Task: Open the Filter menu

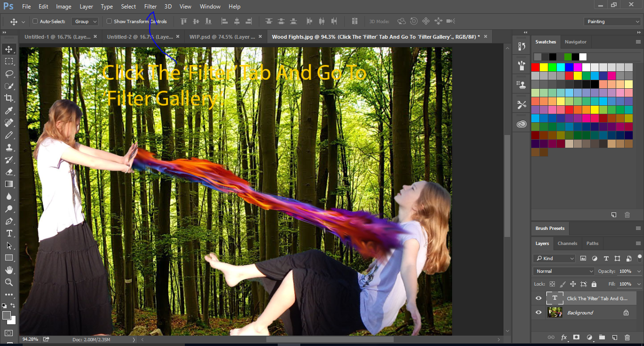Action: (x=150, y=7)
